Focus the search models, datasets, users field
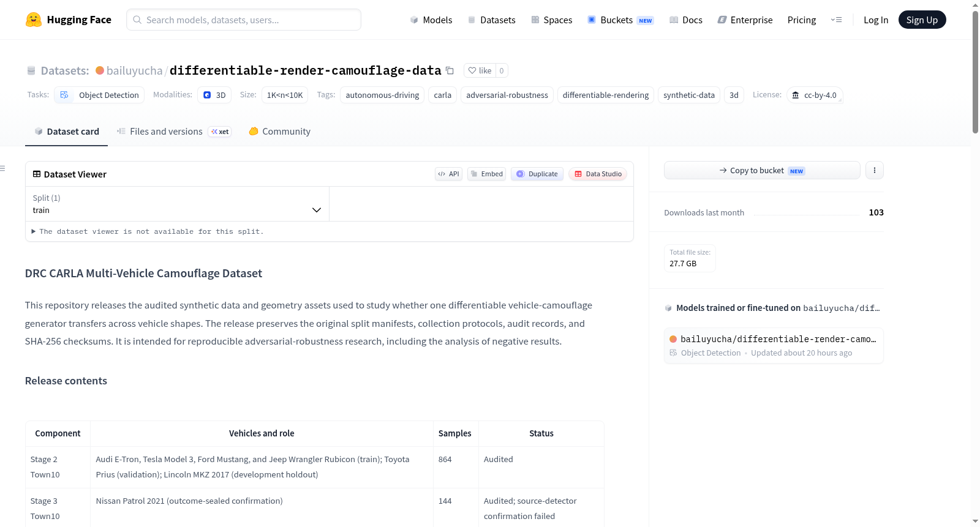Screen dimensions: 980x527 (x=244, y=20)
